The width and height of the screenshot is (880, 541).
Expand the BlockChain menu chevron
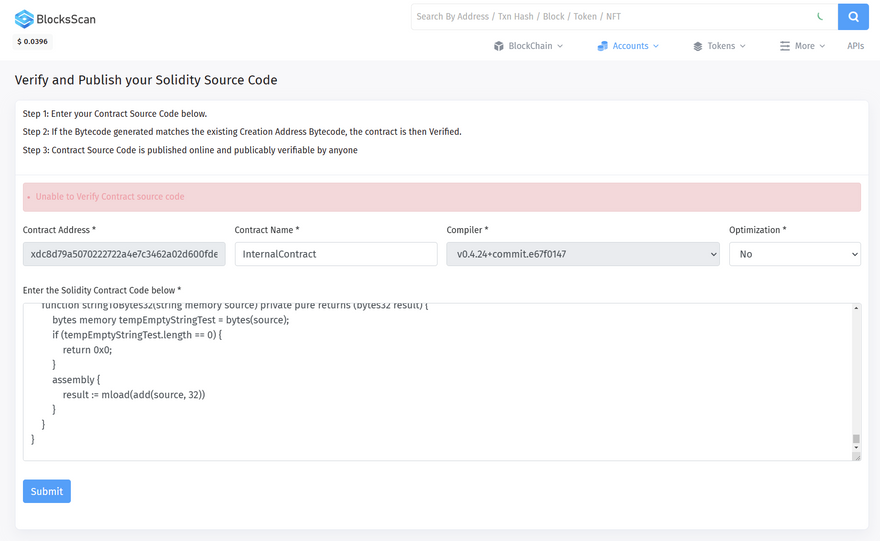pos(560,46)
